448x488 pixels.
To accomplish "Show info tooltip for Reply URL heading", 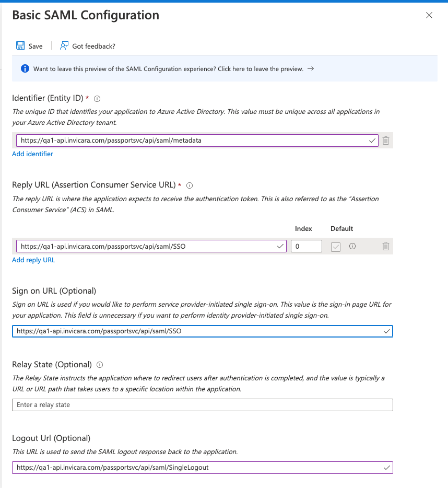I will [190, 185].
